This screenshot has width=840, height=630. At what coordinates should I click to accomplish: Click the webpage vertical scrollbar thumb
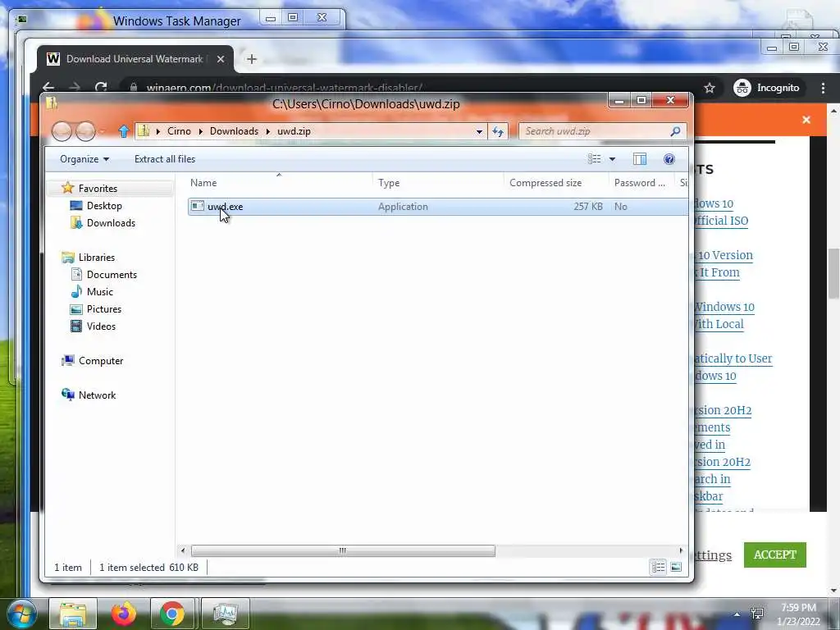click(833, 274)
